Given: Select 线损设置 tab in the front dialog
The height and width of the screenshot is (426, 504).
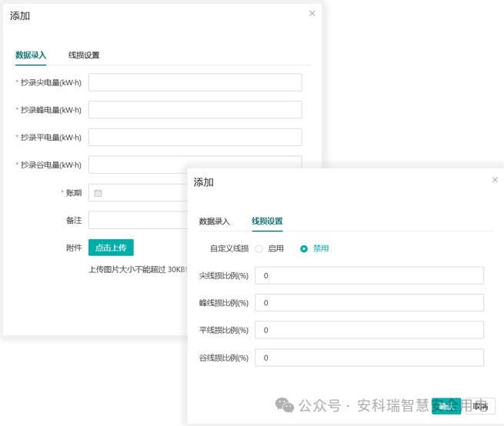Looking at the screenshot, I should point(267,221).
